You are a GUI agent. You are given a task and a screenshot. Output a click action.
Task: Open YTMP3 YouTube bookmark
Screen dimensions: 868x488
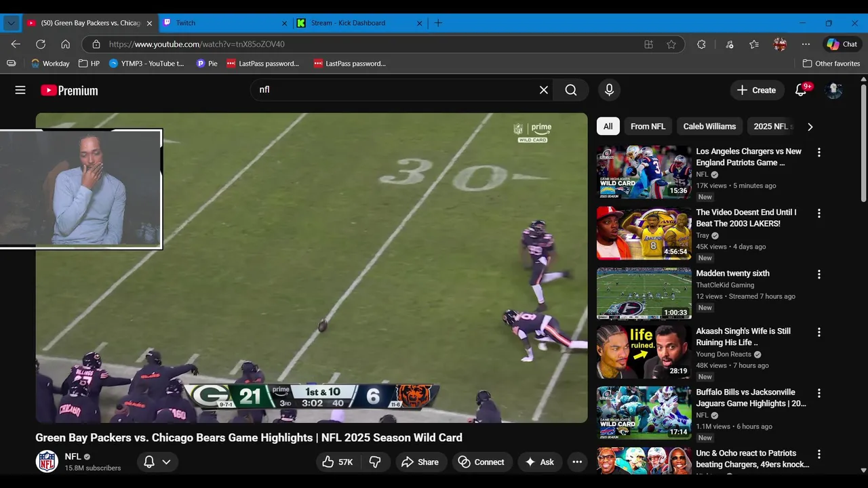point(146,64)
